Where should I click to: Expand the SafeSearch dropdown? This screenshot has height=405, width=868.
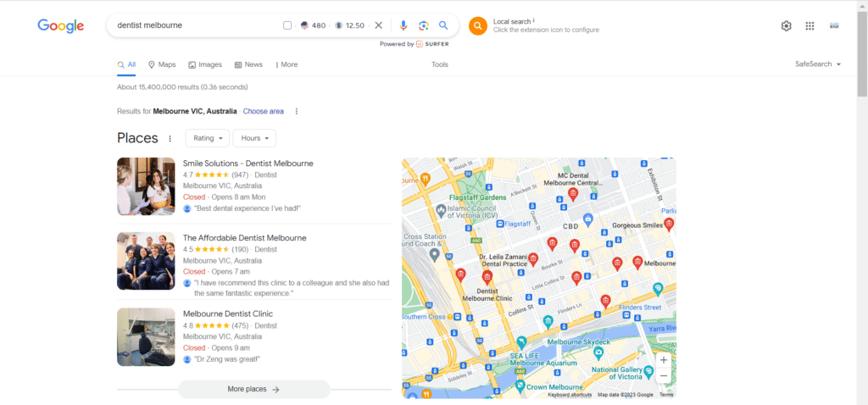coord(818,64)
